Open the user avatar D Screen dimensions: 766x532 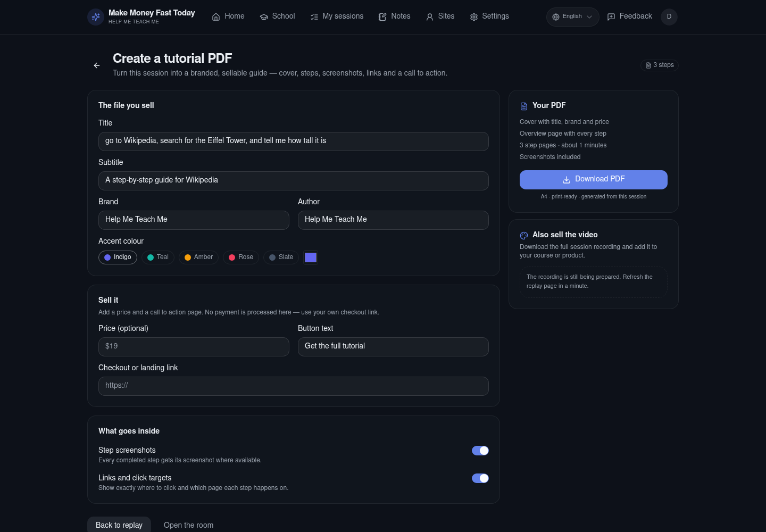point(669,16)
